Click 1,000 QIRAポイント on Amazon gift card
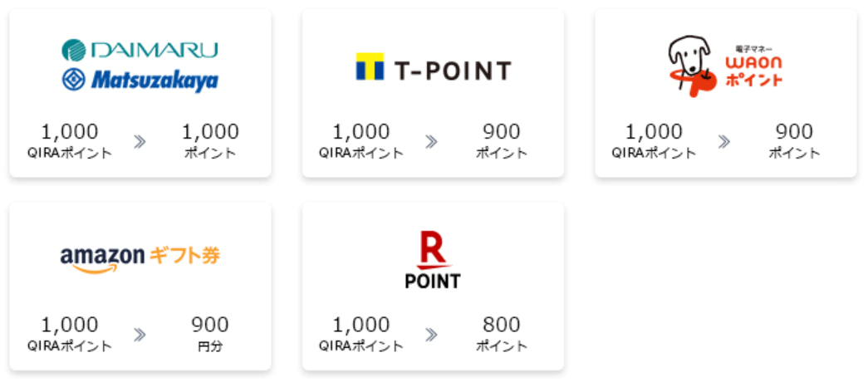 click(70, 332)
